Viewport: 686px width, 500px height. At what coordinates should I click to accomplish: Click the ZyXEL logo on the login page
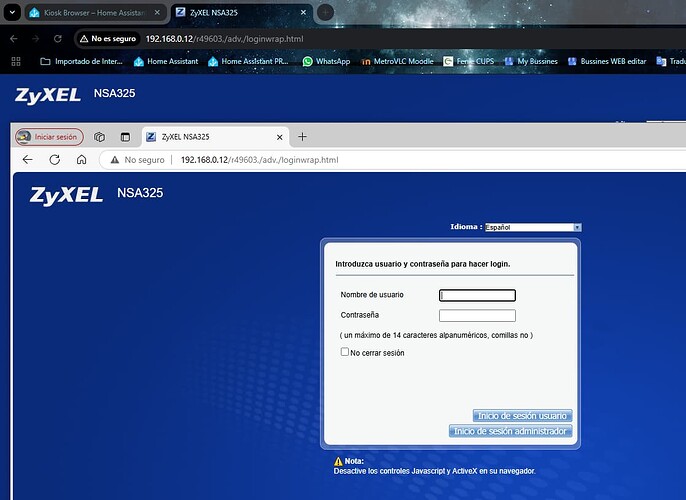[66, 195]
